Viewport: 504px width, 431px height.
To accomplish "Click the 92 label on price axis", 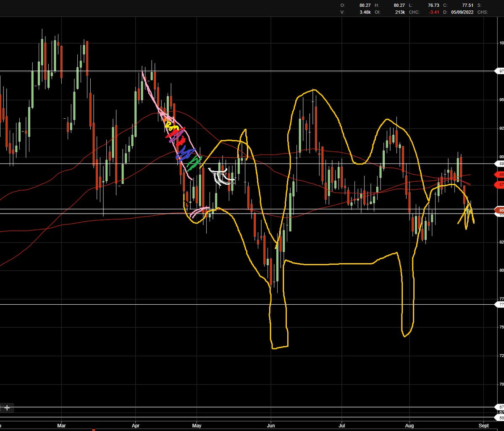I will (501, 128).
